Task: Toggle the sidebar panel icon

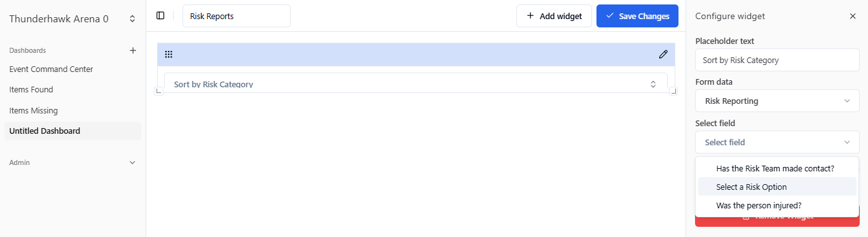Action: pos(160,16)
